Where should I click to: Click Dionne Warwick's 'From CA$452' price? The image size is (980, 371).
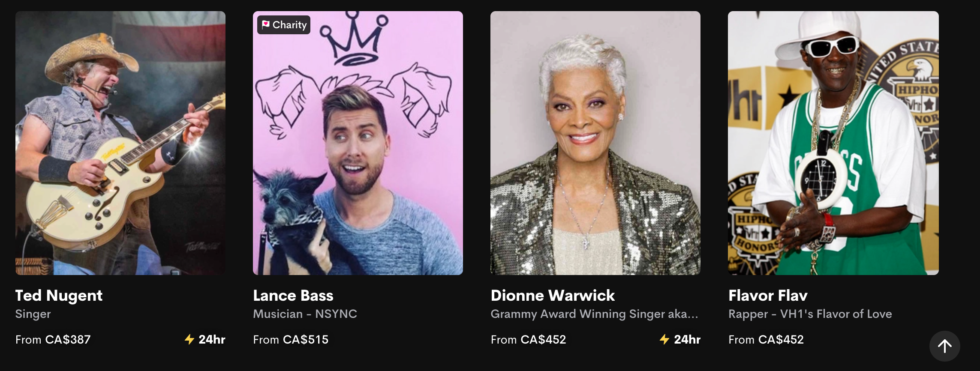tap(529, 340)
